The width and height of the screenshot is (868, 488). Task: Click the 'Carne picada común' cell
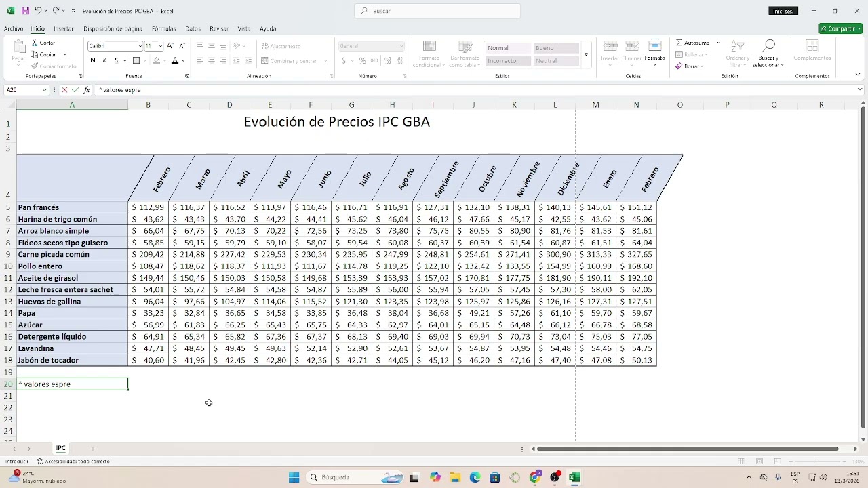click(x=72, y=254)
